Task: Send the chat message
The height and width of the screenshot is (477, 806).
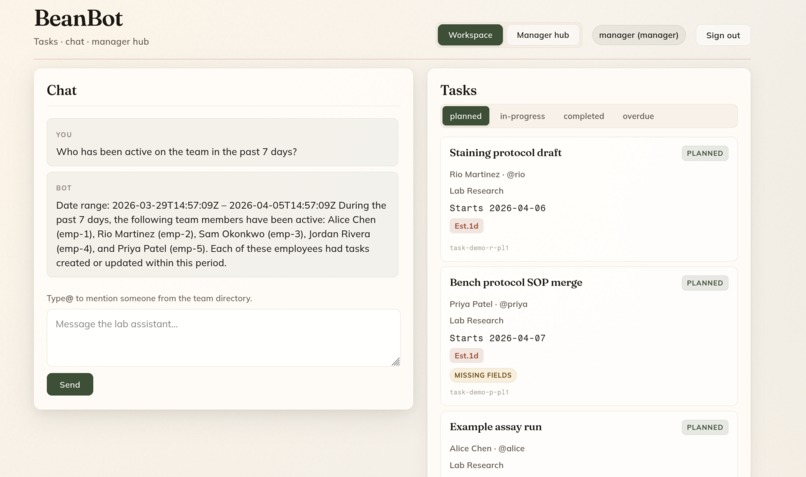Action: tap(70, 384)
